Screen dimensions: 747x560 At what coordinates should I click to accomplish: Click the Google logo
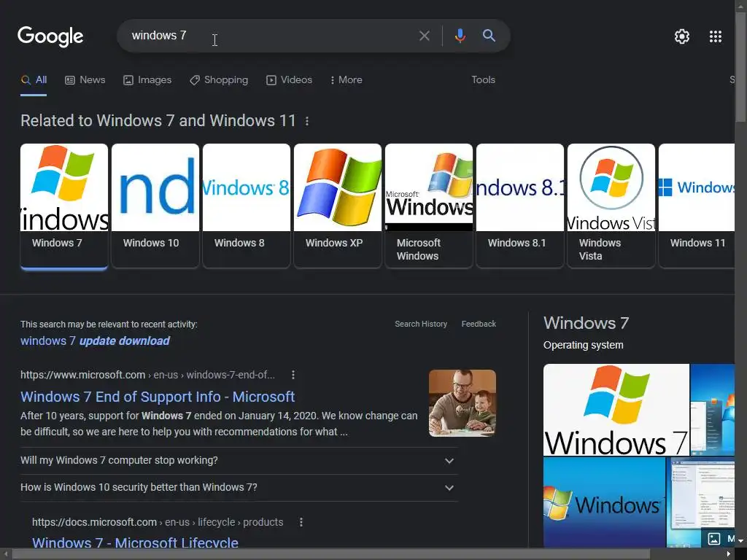point(50,36)
